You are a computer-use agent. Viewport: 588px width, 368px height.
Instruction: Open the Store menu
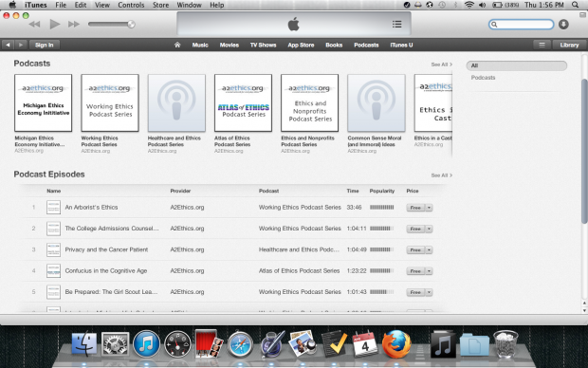coord(160,5)
